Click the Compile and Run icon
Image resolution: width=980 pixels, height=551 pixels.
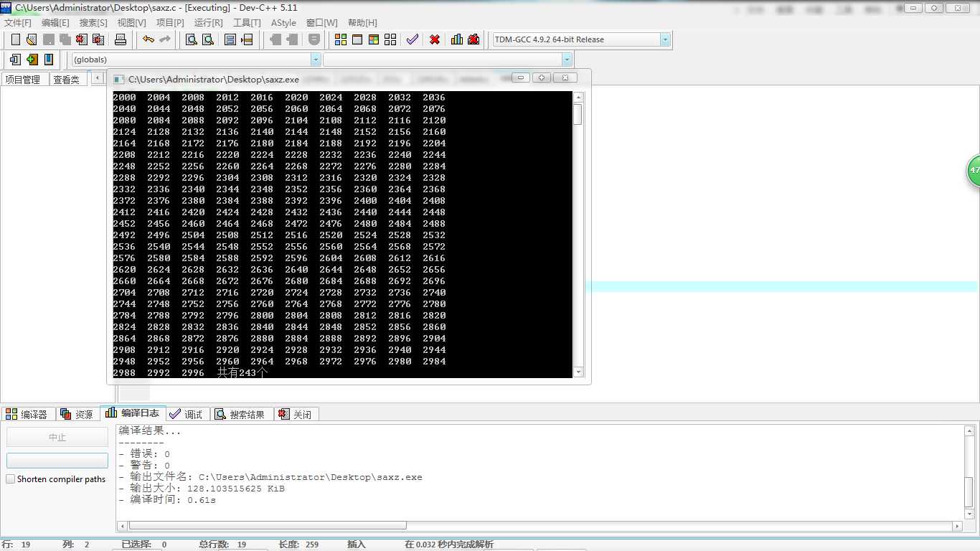tap(374, 39)
